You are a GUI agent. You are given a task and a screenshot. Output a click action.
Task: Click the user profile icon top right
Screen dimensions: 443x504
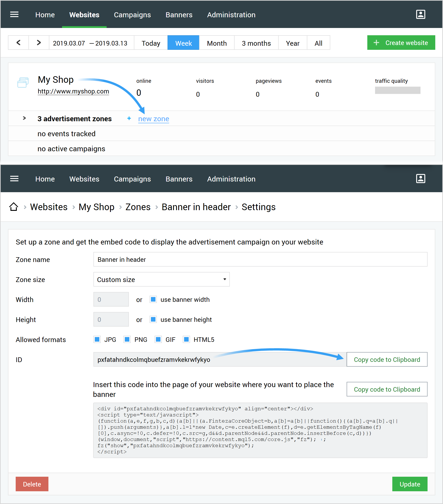point(420,14)
